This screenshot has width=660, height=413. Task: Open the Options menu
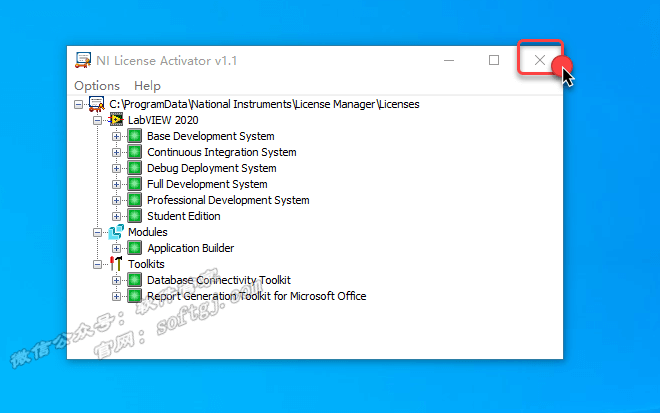point(97,86)
